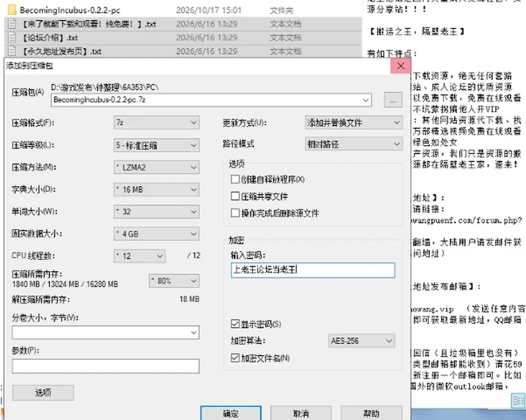526x420 pixels.
Task: Confirm with the 确定 button
Action: [x=231, y=413]
